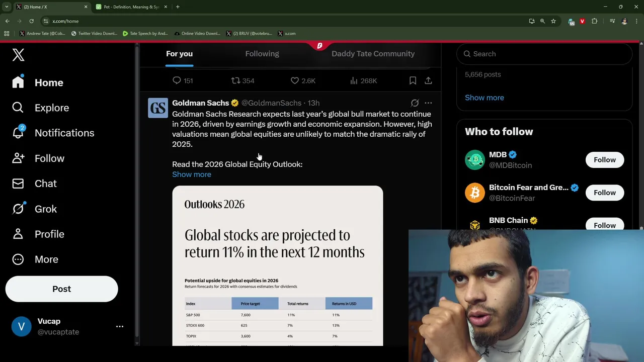Open Twitter Video Downl... bookmark
644x362 pixels.
(x=94, y=34)
